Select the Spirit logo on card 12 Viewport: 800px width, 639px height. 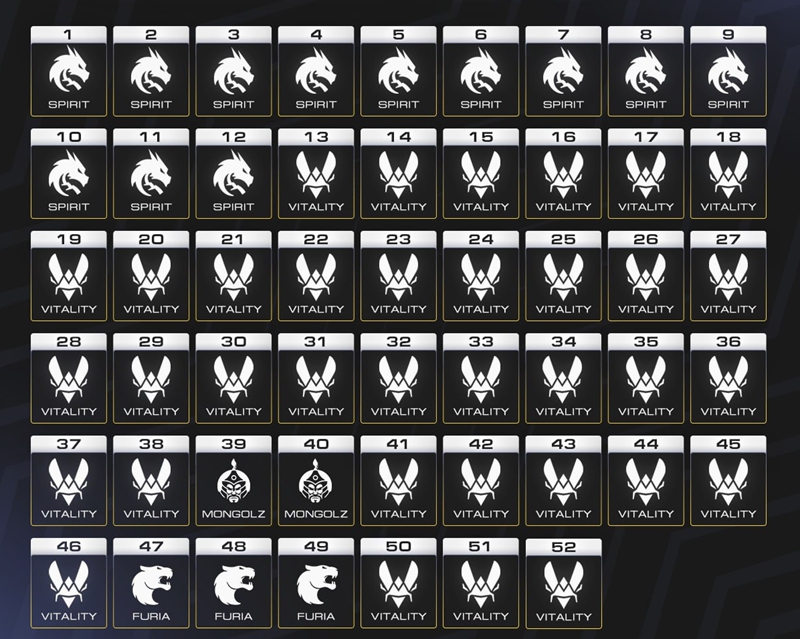coord(234,173)
